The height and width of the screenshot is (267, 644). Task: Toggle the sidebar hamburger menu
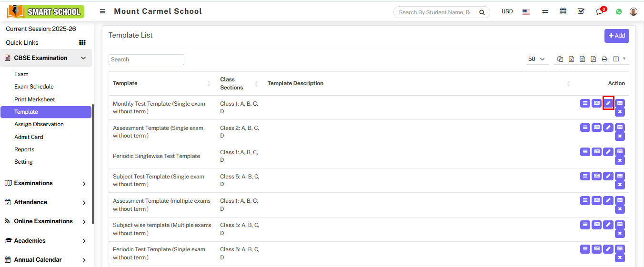tap(102, 11)
